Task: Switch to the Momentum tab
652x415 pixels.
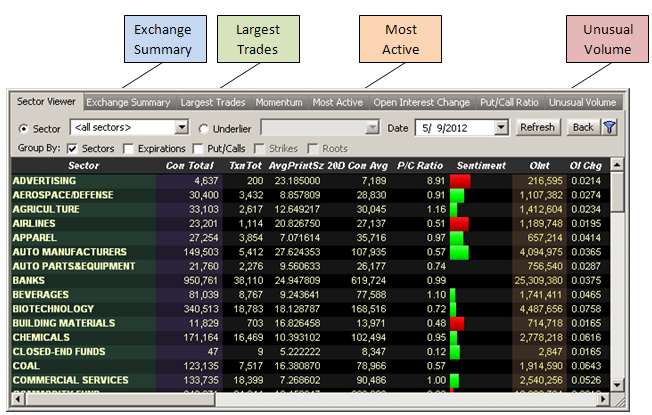Action: pos(279,102)
